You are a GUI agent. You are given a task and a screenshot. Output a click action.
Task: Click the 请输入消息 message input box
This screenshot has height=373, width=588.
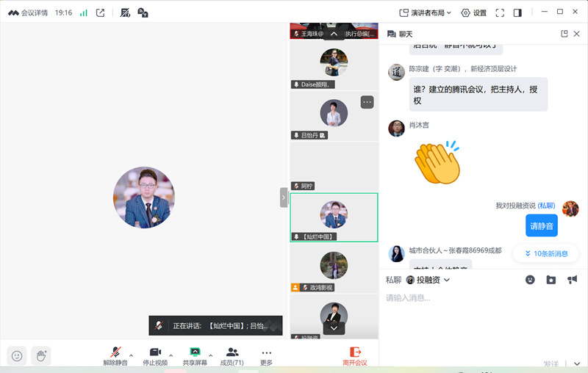(x=478, y=316)
